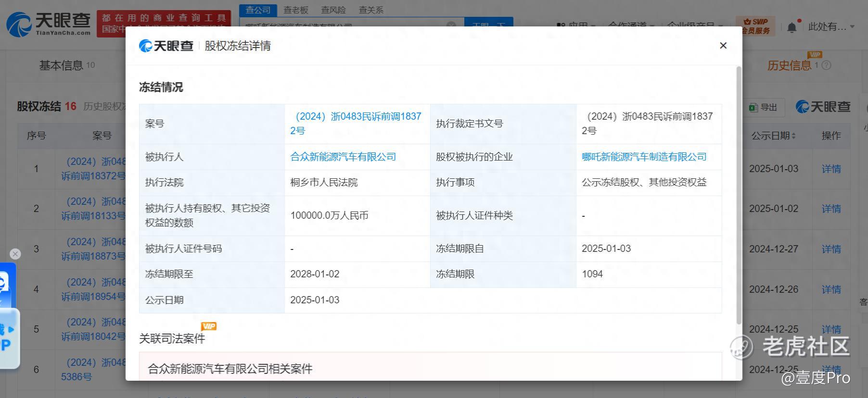Open background case link 诉前调18042号
The width and height of the screenshot is (868, 398).
point(93,329)
